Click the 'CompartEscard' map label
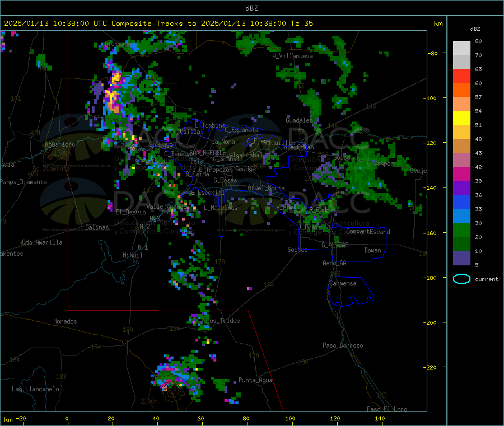Viewport: 504px width, 426px height. tap(368, 232)
